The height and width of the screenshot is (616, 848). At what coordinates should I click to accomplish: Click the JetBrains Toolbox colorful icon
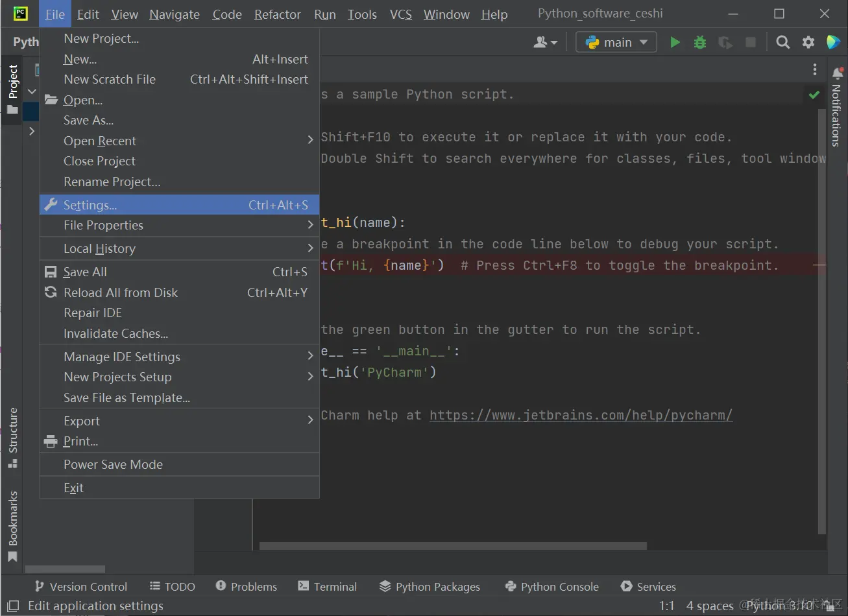pyautogui.click(x=834, y=42)
